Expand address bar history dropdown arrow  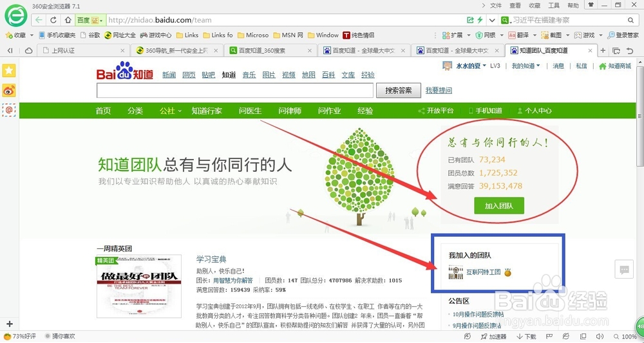492,20
